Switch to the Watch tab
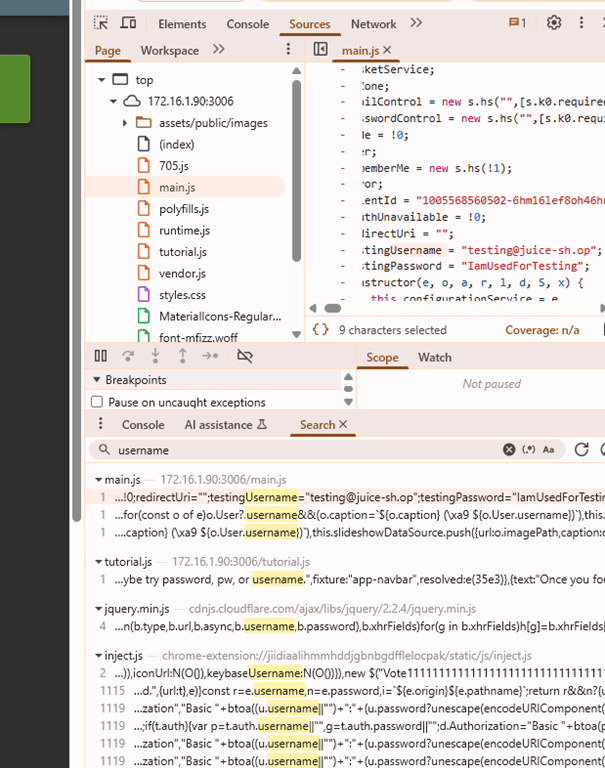Image resolution: width=605 pixels, height=768 pixels. [435, 358]
